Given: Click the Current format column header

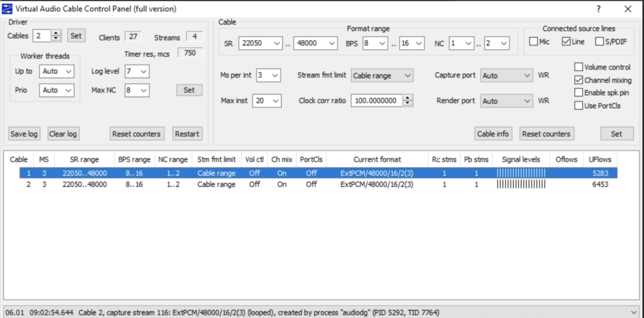Looking at the screenshot, I should pyautogui.click(x=377, y=159).
